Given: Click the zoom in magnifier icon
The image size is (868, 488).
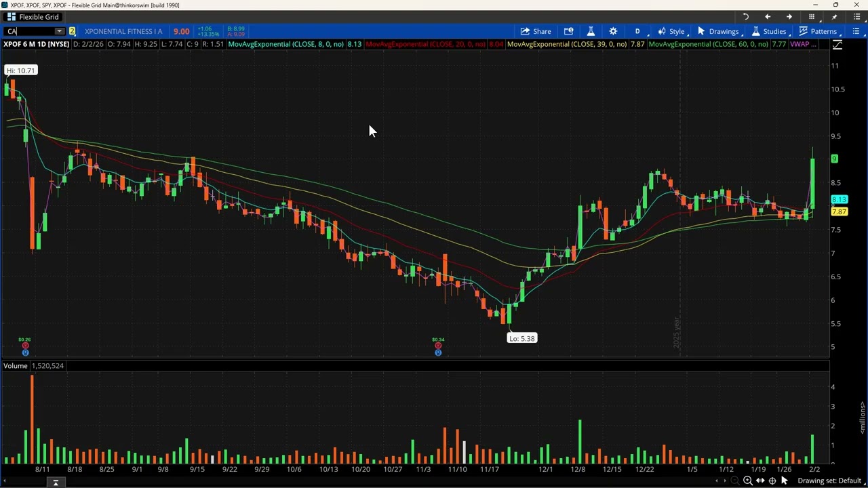Looking at the screenshot, I should 747,481.
